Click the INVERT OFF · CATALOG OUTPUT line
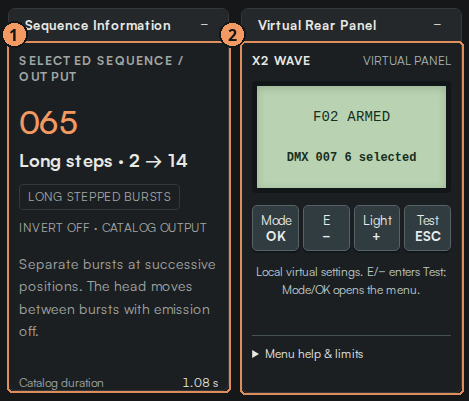469x401 pixels. tap(113, 228)
